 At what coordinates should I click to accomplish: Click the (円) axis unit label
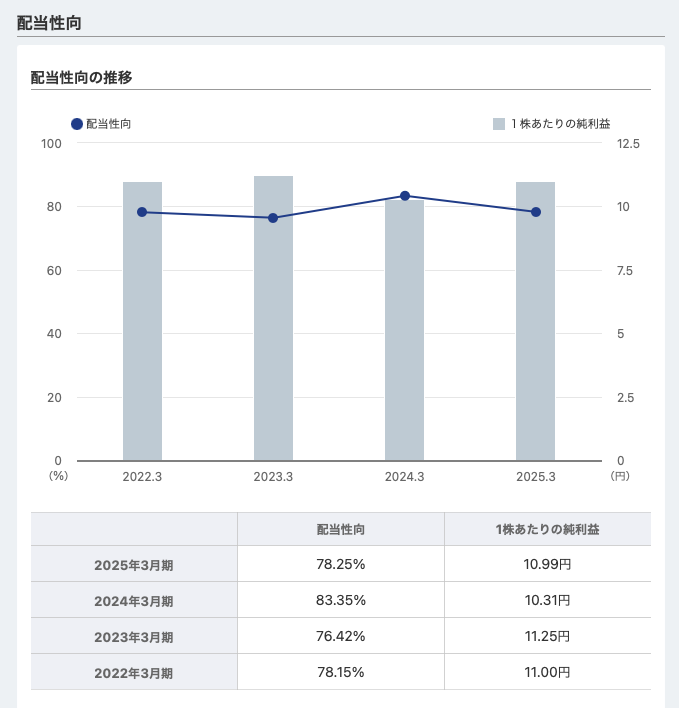(620, 475)
